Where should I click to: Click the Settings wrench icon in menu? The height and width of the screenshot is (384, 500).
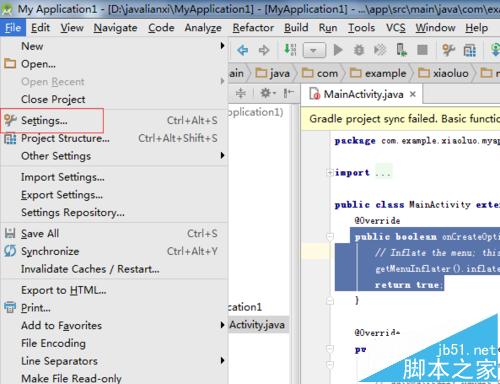click(10, 120)
